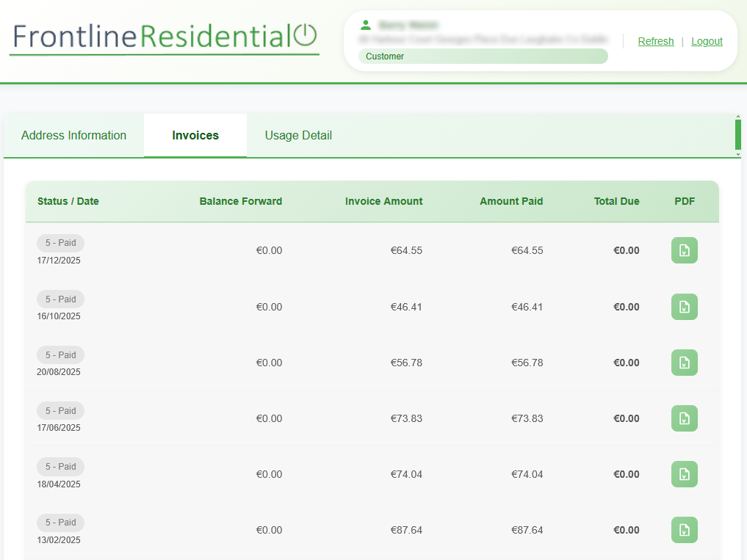Image resolution: width=747 pixels, height=560 pixels.
Task: Click the 5 - Paid badge for 17/12/2025
Action: click(60, 243)
